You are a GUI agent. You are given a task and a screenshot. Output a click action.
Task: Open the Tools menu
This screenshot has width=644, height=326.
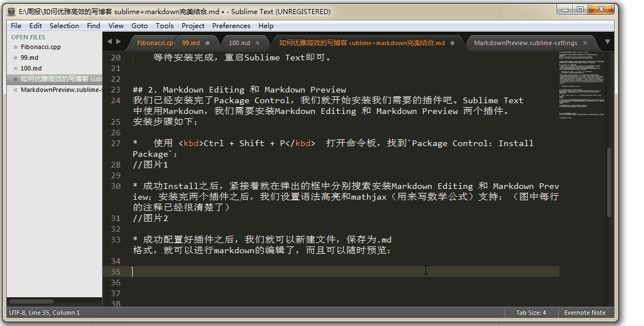point(164,25)
